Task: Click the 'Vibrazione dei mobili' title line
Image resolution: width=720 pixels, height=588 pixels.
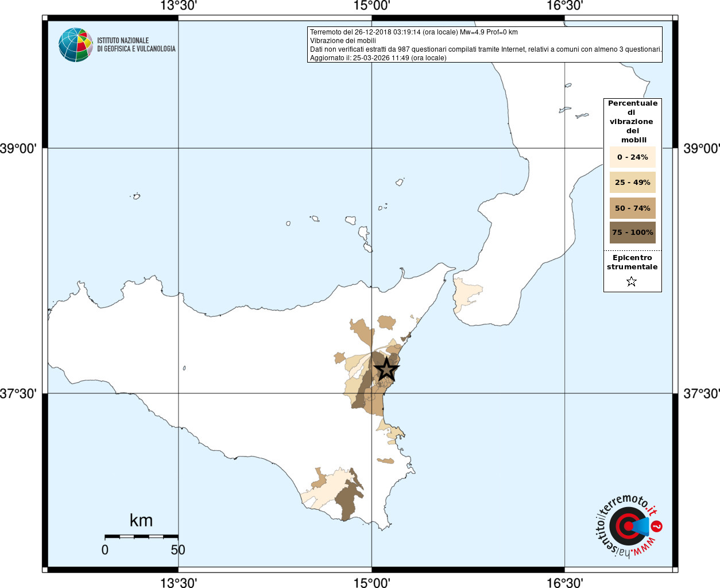Action: pos(343,41)
